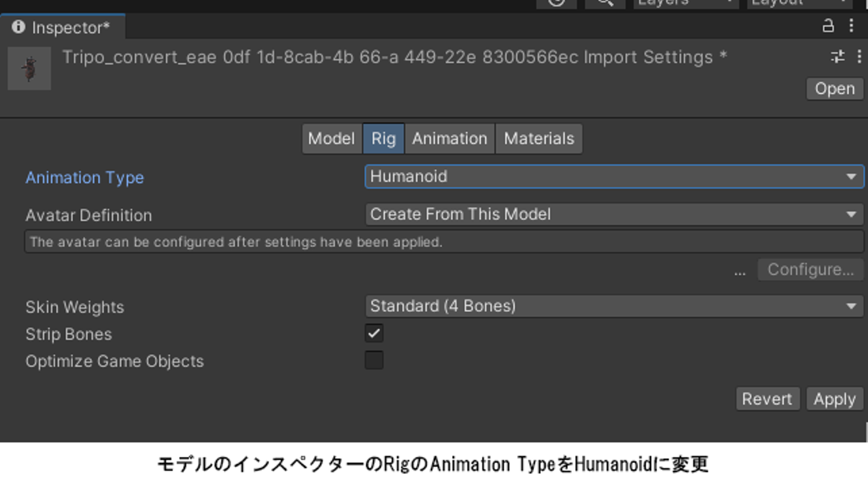Viewport: 868px width, 486px height.
Task: Click the Inspector lock icon
Action: (828, 25)
